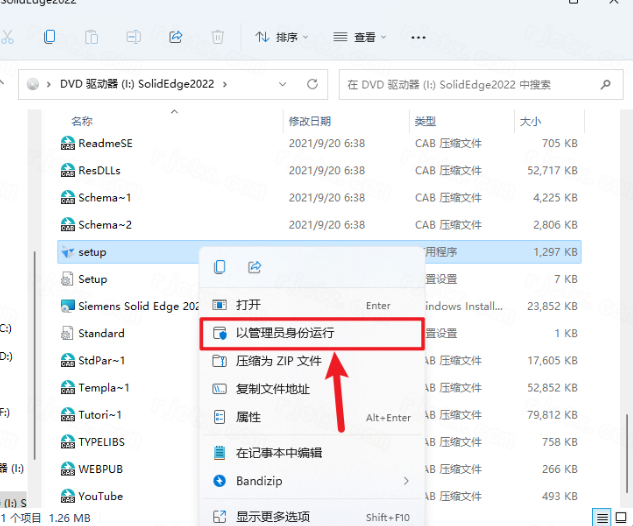
Task: Click the Share icon in the context menu
Action: [254, 267]
